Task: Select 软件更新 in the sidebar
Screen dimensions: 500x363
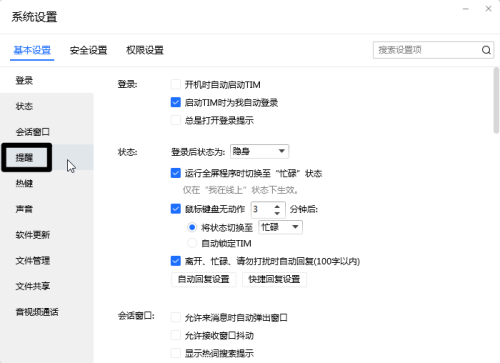Action: pyautogui.click(x=47, y=235)
